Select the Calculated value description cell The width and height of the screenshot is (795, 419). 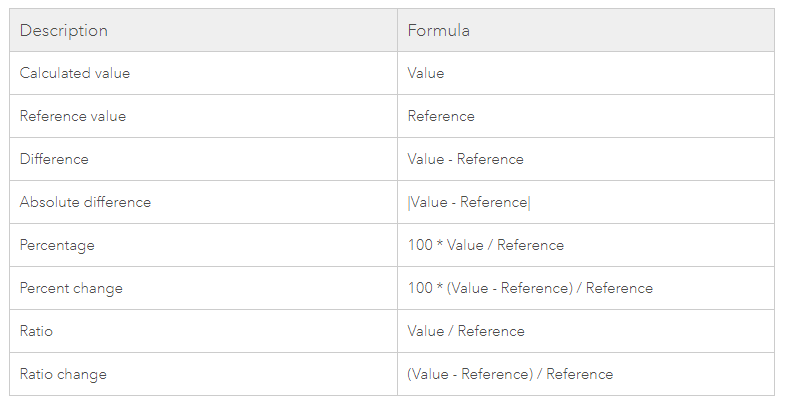[x=75, y=74]
